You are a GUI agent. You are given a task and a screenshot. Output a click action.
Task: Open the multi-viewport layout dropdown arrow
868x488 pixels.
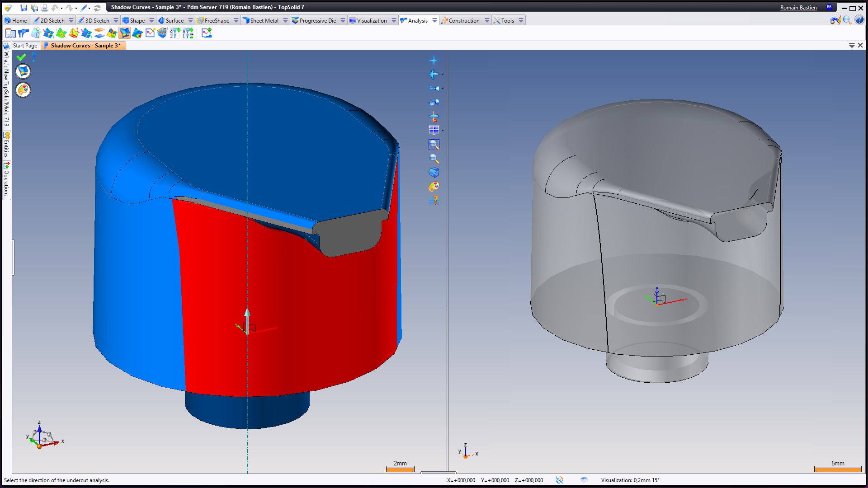click(x=443, y=131)
